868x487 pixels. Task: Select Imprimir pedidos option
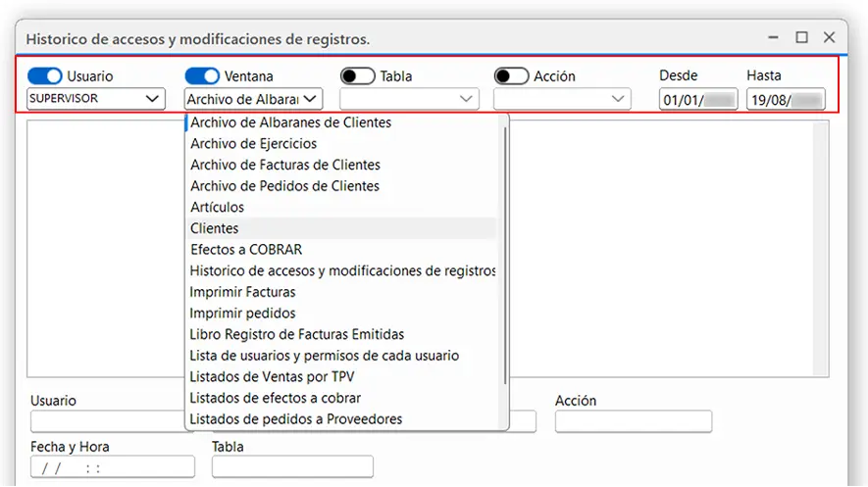pos(342,313)
